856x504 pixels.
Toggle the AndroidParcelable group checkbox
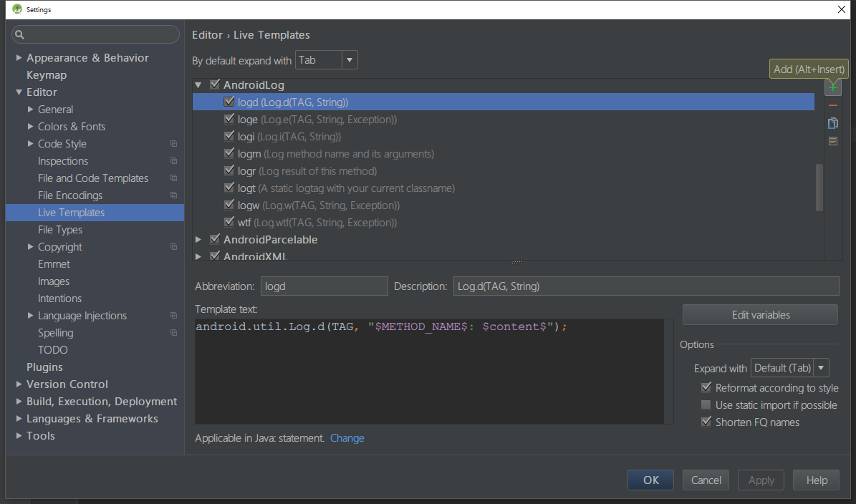coord(215,239)
